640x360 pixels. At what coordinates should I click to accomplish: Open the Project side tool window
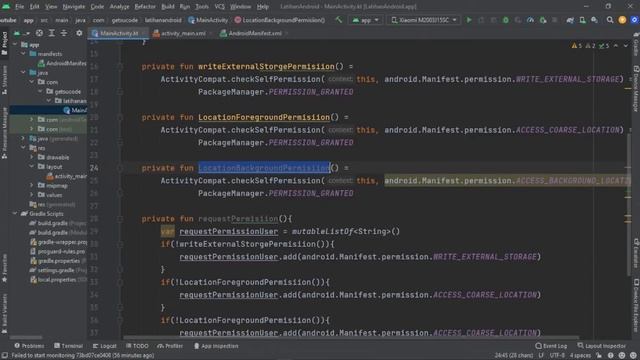click(4, 43)
